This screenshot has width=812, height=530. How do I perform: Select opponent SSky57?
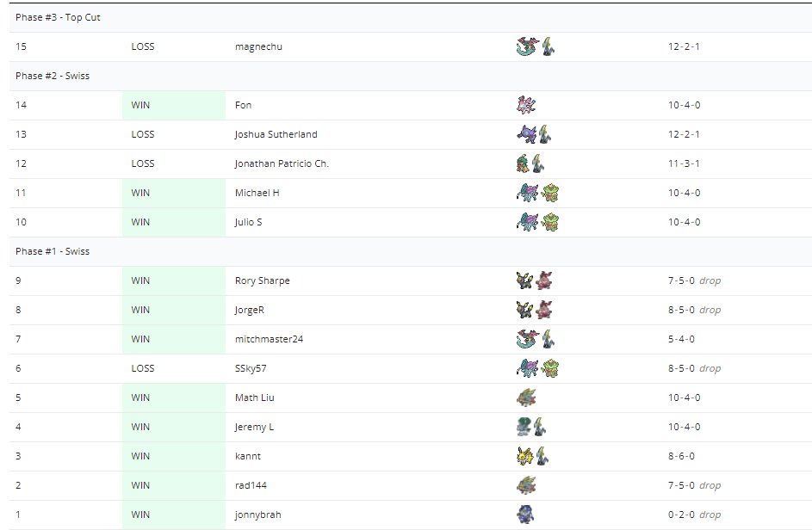tap(251, 368)
